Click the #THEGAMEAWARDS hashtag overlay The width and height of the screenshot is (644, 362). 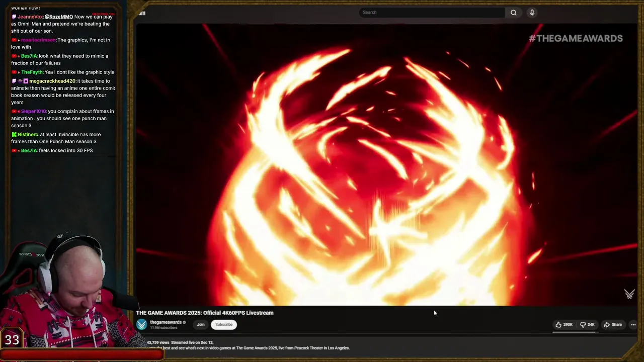(576, 38)
